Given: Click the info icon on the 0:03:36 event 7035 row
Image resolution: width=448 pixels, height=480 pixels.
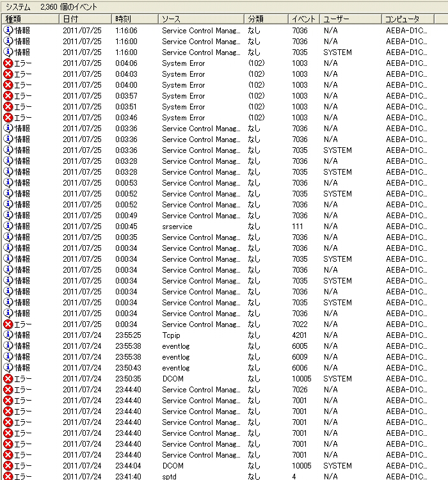Looking at the screenshot, I should 8,150.
